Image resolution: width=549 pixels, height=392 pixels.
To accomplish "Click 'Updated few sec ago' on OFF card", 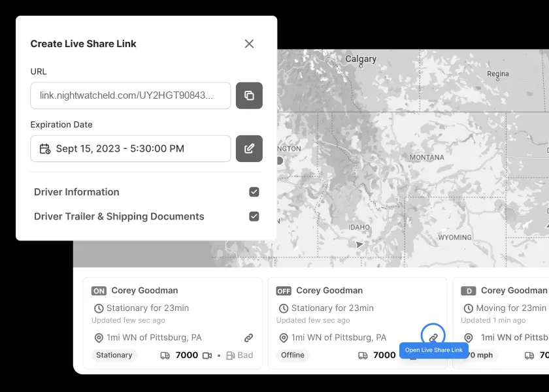I will tap(313, 320).
